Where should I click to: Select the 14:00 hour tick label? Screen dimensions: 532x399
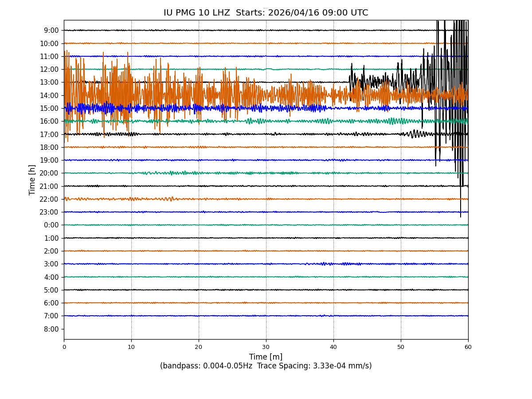click(x=49, y=95)
